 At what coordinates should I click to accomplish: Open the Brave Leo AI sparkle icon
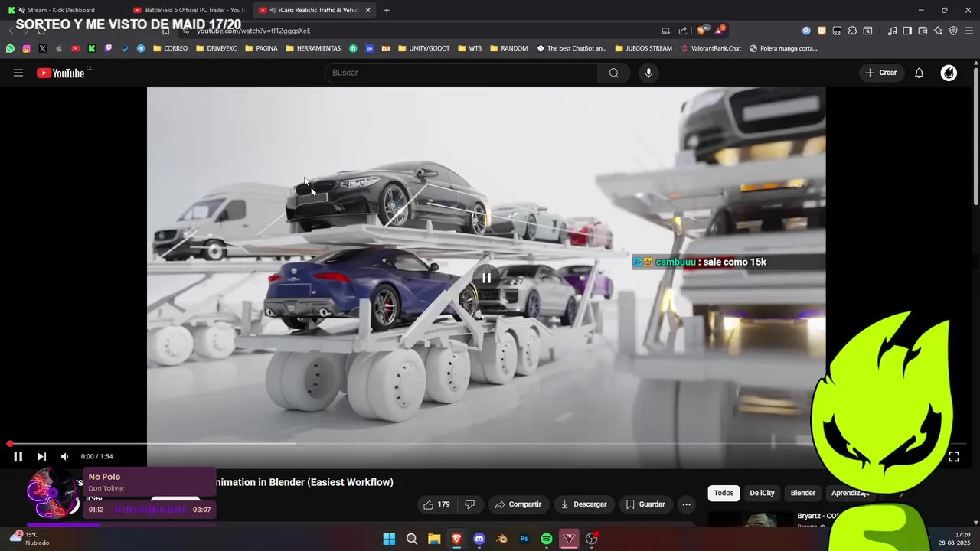click(938, 31)
